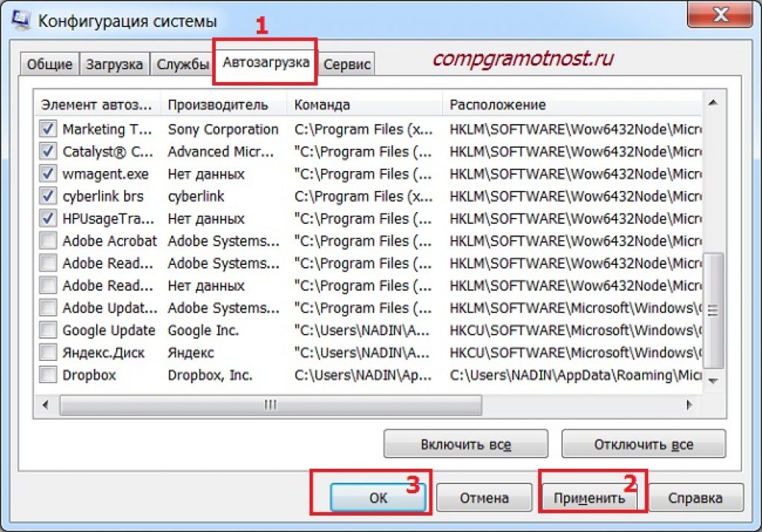The height and width of the screenshot is (532, 762).
Task: Open the Загрузка tab
Action: point(114,64)
